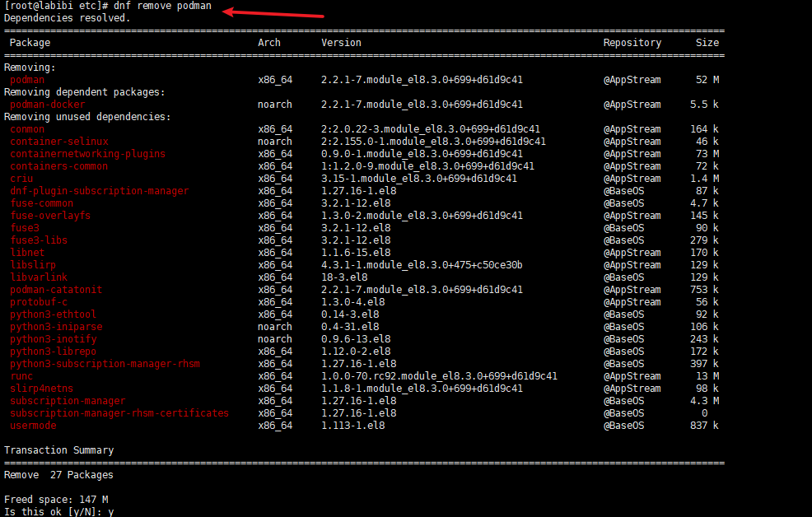Click the '753 k' size for podman-catatonit
Screen dimensions: 812x517
pyautogui.click(x=704, y=290)
